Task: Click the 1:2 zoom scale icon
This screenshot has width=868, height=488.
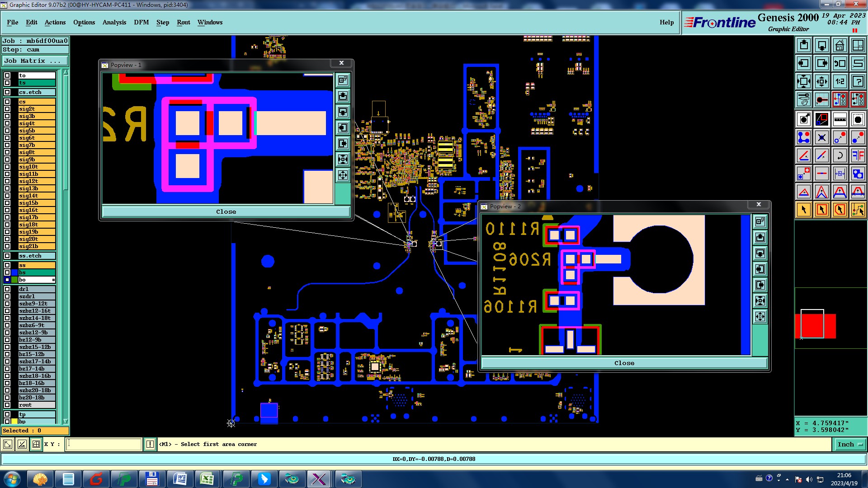Action: pyautogui.click(x=840, y=81)
